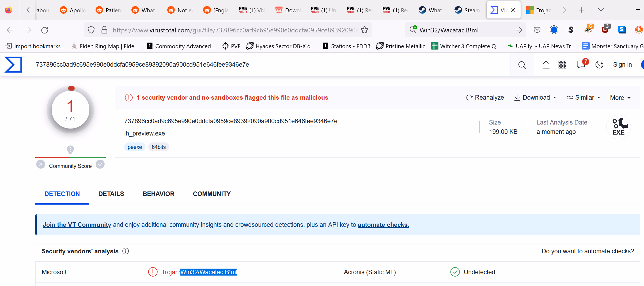Click the tracking protection shield icon

click(91, 30)
